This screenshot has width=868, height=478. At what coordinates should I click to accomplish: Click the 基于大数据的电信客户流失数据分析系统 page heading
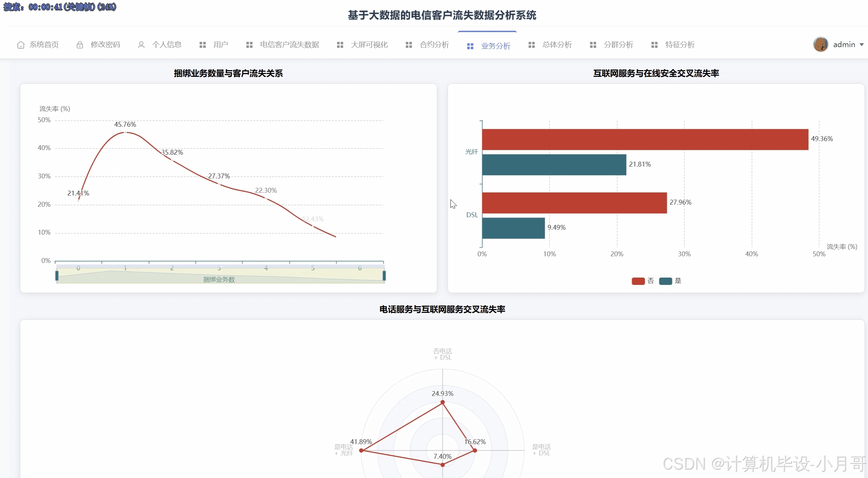pos(442,15)
